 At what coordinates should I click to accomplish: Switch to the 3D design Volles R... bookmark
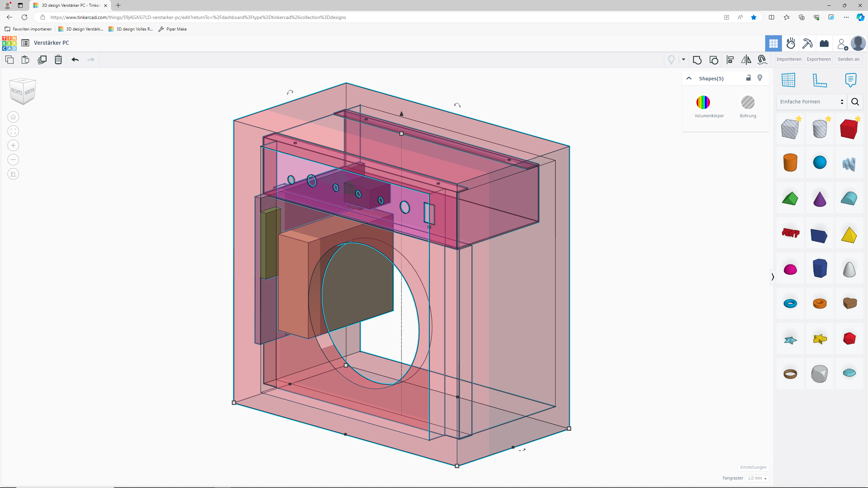[131, 29]
